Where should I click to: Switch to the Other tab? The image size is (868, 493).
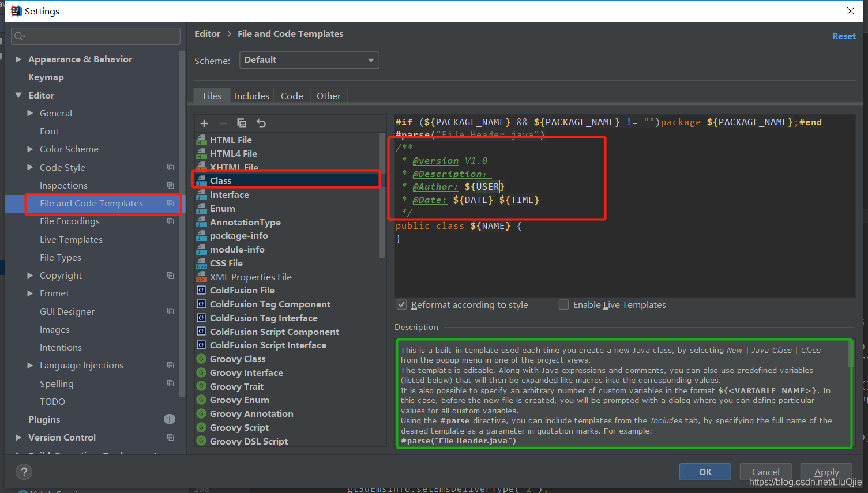pos(329,96)
